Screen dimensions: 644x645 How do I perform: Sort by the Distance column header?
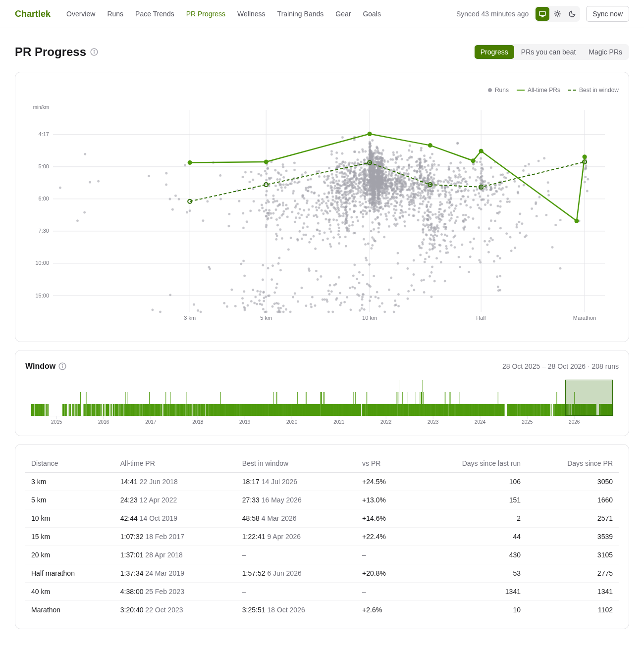pos(45,463)
